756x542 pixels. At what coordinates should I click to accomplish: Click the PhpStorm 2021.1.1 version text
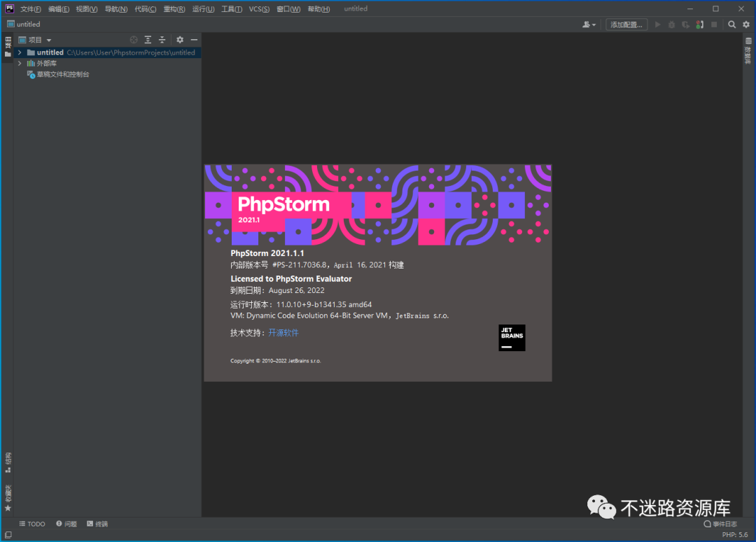pos(267,253)
